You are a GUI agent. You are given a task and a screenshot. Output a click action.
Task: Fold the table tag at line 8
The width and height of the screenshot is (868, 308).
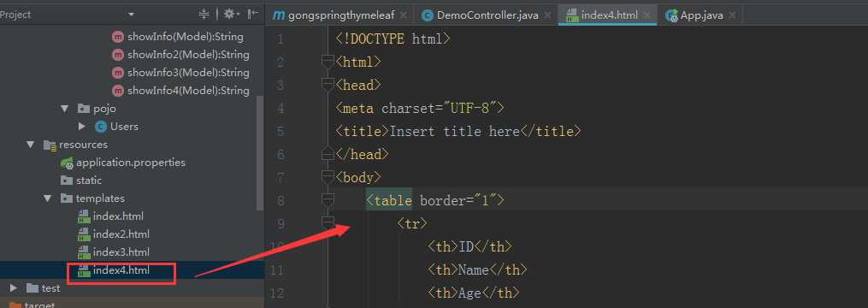coord(328,200)
